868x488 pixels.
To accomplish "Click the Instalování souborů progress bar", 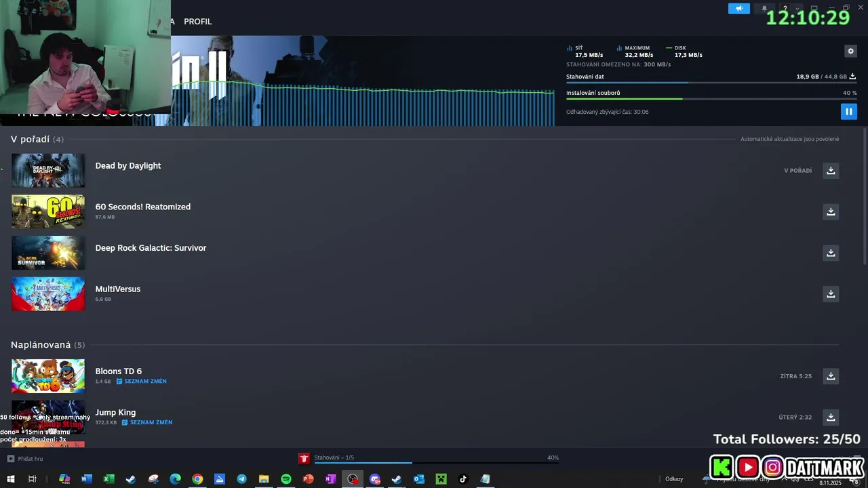I will (711, 99).
